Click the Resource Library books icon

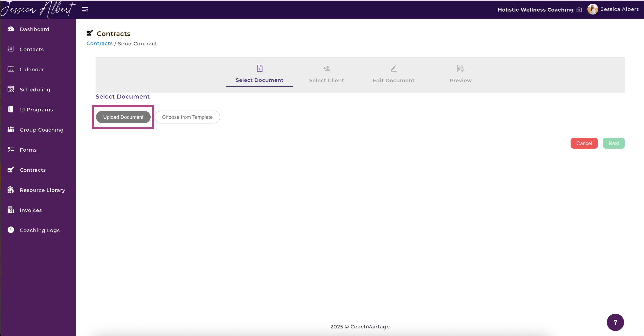(11, 190)
